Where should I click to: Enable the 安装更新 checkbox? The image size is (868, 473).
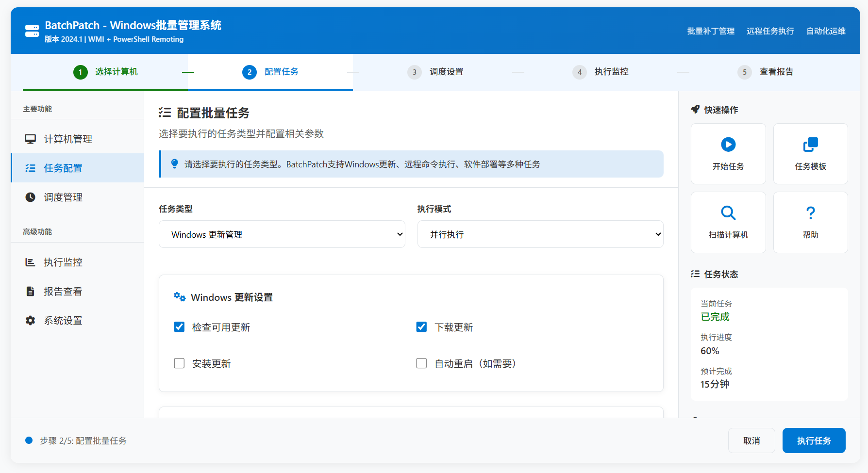179,363
